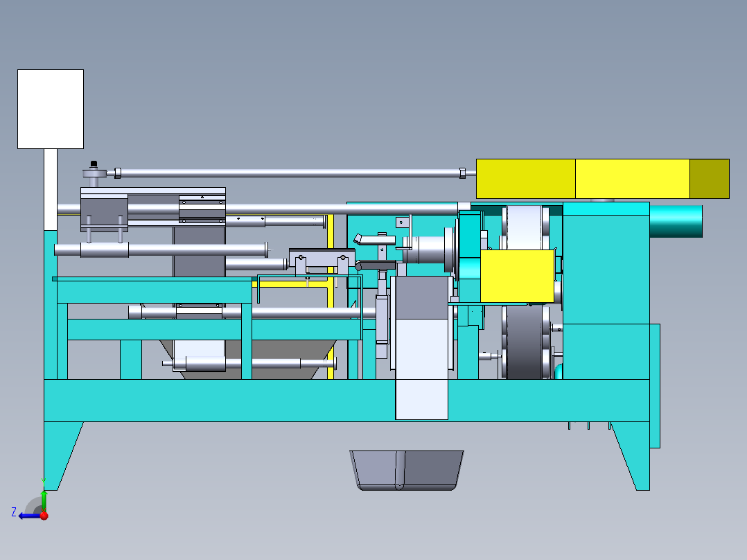Screen dimensions: 747x560
Task: Select the dark olive end block of the yellow beam
Action: coord(710,179)
